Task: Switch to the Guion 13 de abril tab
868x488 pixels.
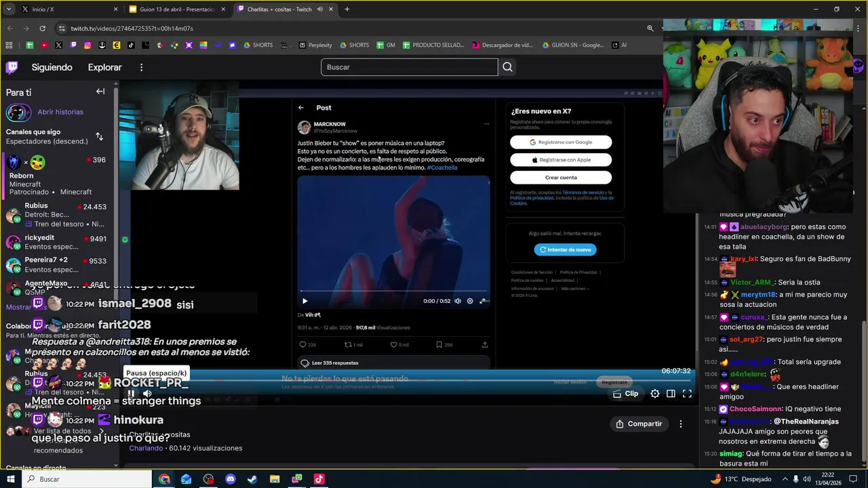Action: [178, 9]
